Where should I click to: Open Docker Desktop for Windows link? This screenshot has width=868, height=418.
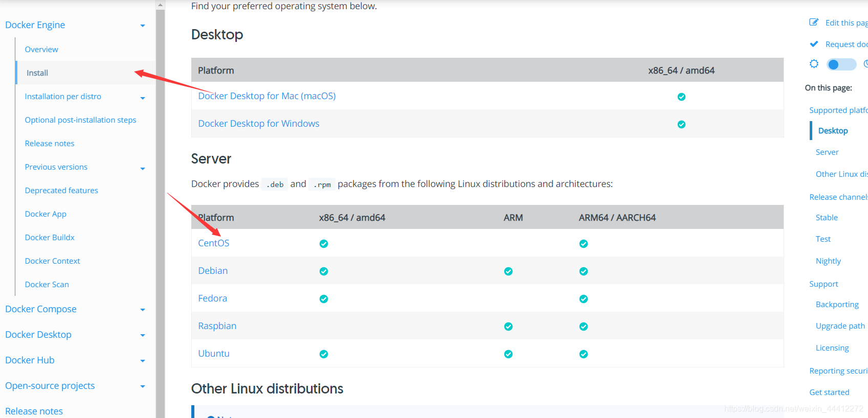[259, 124]
